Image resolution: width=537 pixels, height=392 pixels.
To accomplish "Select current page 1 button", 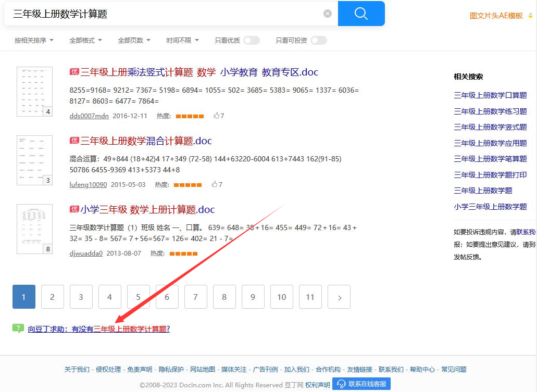I will [23, 297].
